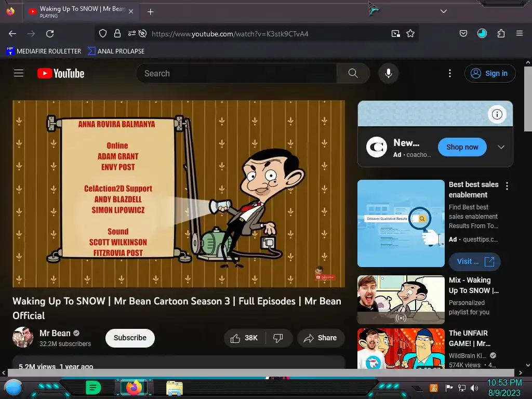Click the Visit button on questtips ad
Screen dimensions: 532x399
pyautogui.click(x=474, y=262)
